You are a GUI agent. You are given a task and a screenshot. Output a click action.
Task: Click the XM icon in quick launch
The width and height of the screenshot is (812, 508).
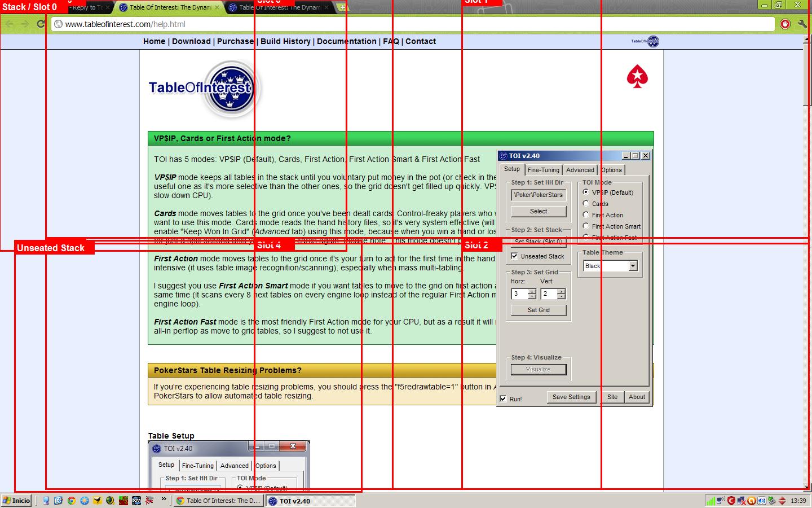tap(136, 501)
